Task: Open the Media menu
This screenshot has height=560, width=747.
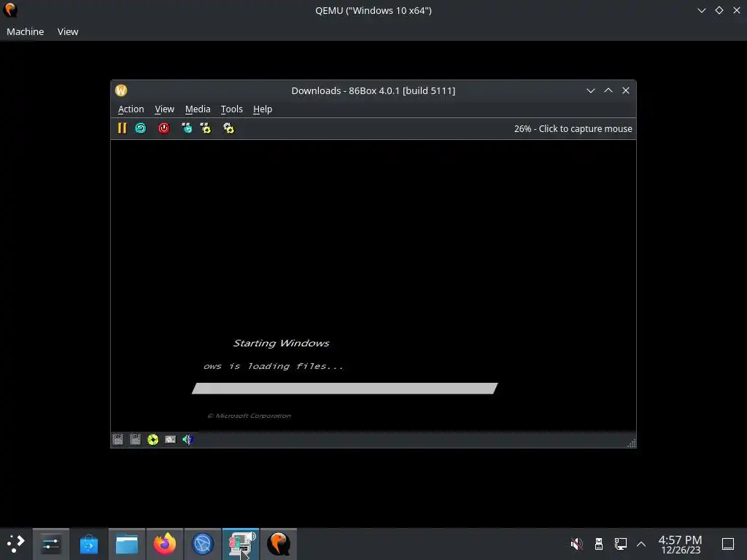Action: pos(198,109)
